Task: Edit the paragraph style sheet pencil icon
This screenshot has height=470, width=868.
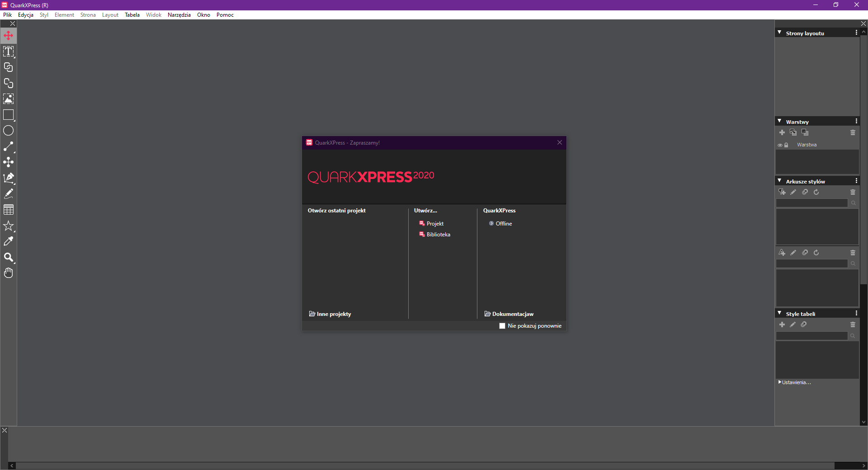Action: pos(793,192)
